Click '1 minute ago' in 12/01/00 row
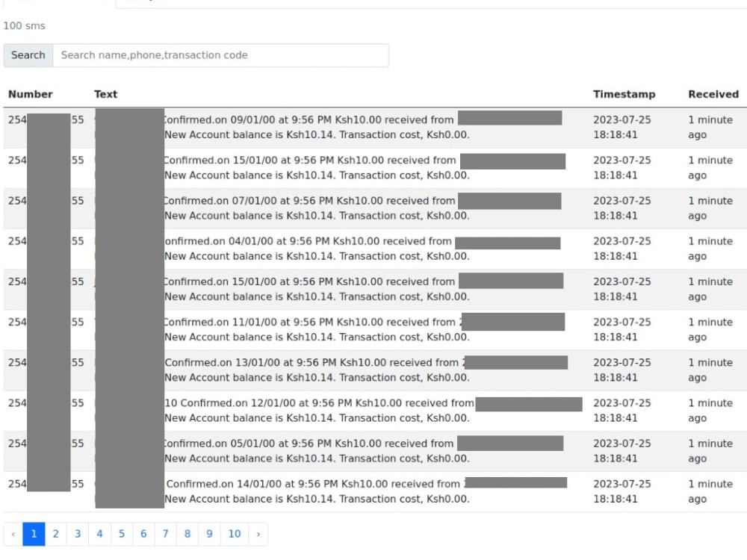The width and height of the screenshot is (747, 560). pyautogui.click(x=710, y=411)
